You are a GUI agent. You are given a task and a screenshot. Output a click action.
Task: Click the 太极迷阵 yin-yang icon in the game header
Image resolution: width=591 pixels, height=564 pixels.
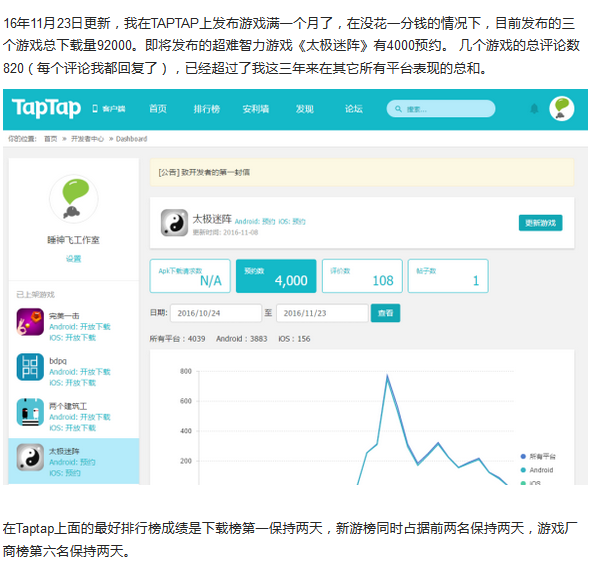click(174, 223)
